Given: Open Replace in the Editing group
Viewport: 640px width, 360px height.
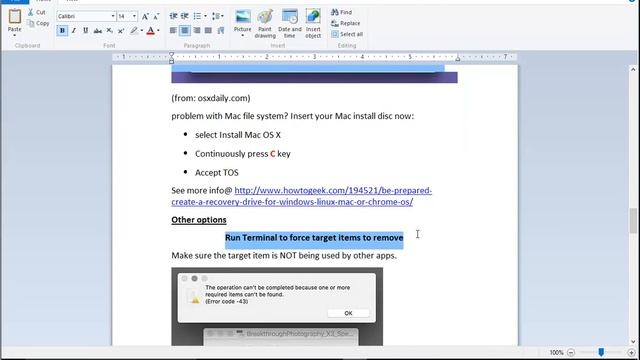Looking at the screenshot, I should [x=346, y=23].
